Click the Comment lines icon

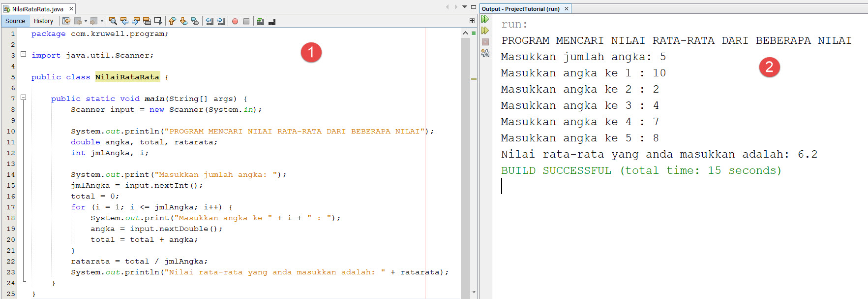[261, 21]
